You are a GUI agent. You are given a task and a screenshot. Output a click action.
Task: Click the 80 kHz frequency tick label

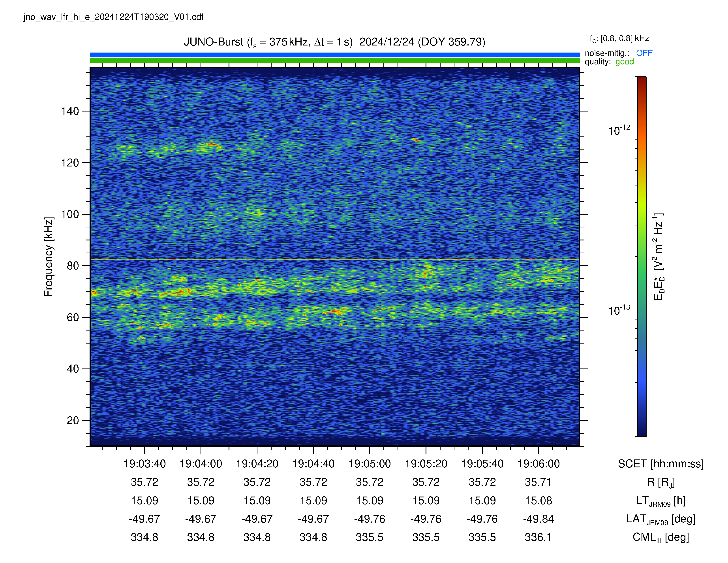[x=73, y=266]
